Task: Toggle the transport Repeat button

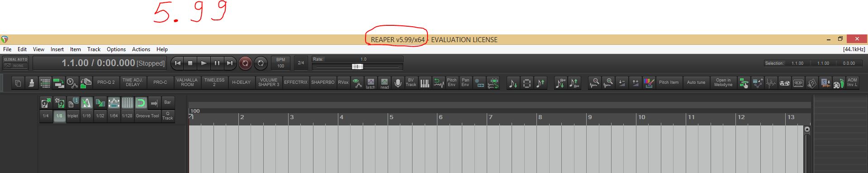Action: pos(261,63)
